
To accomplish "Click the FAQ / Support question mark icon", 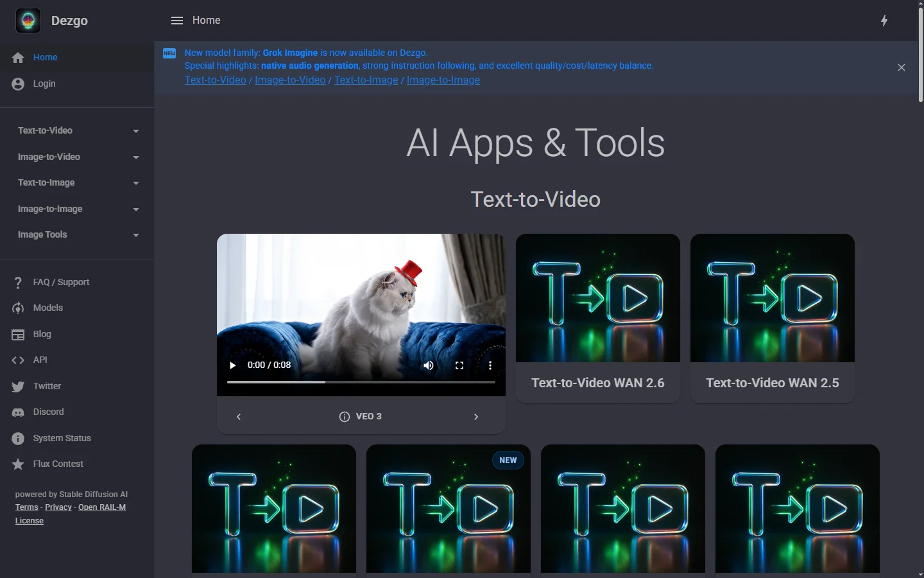I will (18, 282).
